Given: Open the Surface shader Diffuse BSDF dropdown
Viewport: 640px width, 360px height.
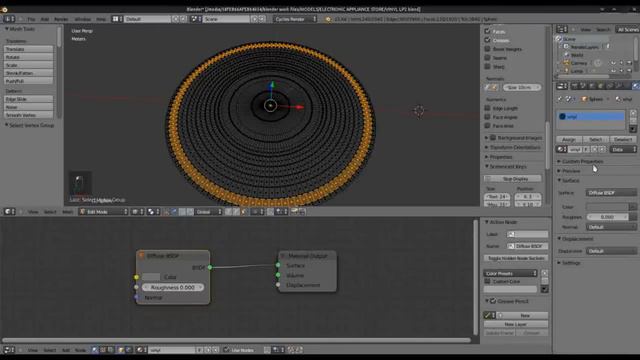Looking at the screenshot, I should pos(611,193).
